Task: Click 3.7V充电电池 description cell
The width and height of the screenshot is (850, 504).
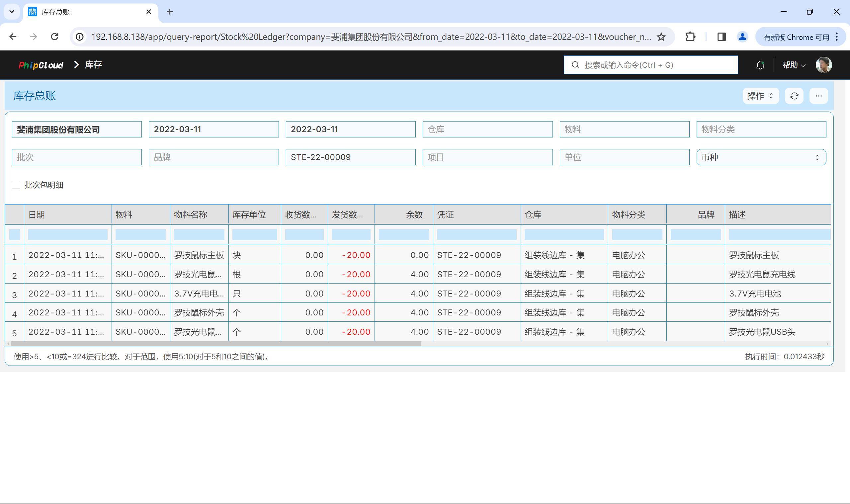Action: [x=778, y=294]
